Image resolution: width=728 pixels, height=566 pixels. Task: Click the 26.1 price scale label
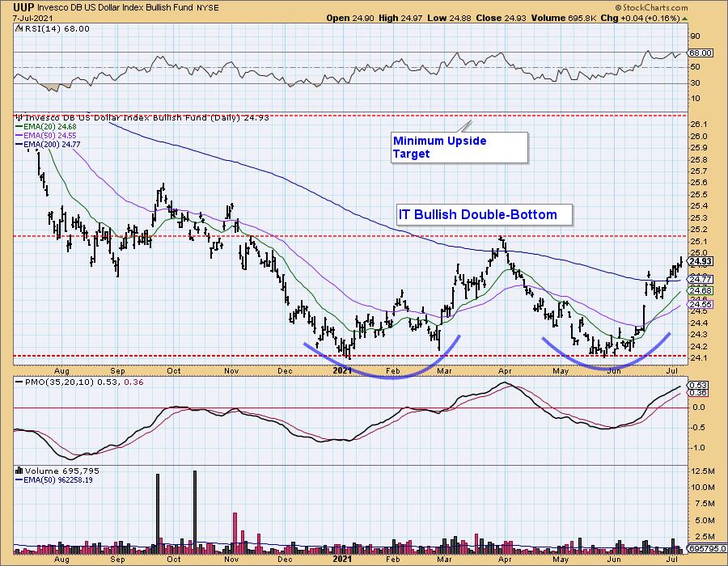pos(699,125)
